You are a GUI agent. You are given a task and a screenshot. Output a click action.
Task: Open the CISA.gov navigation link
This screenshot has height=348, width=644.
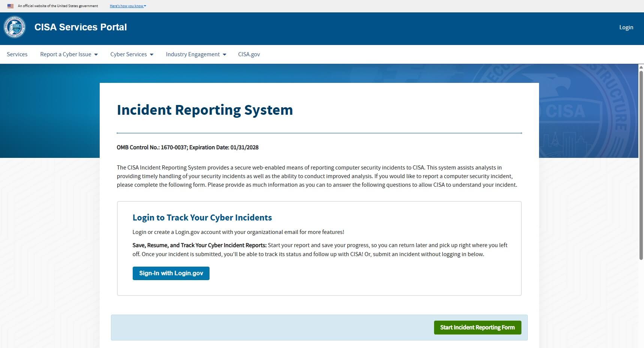[249, 54]
